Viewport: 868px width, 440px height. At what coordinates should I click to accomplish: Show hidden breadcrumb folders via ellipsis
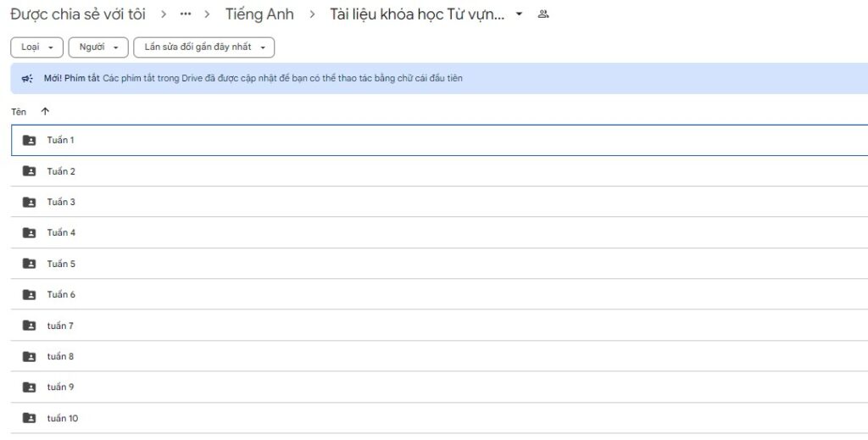pyautogui.click(x=186, y=14)
